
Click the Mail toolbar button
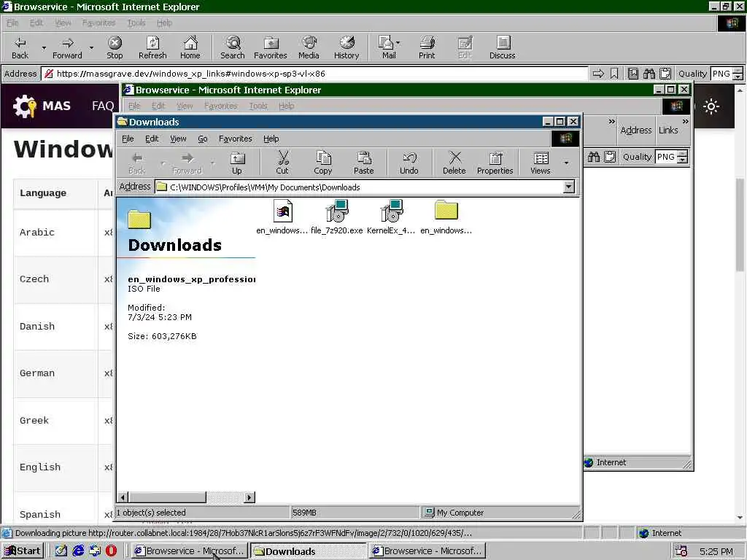tap(388, 47)
